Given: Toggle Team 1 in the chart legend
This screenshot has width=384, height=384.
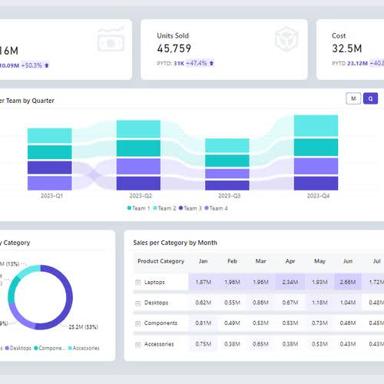Looking at the screenshot, I should pos(138,208).
